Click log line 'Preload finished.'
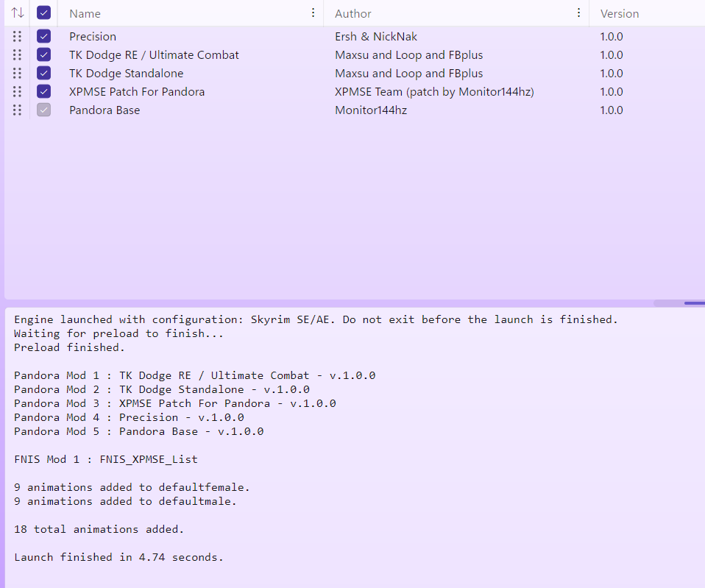This screenshot has width=705, height=588. 69,347
